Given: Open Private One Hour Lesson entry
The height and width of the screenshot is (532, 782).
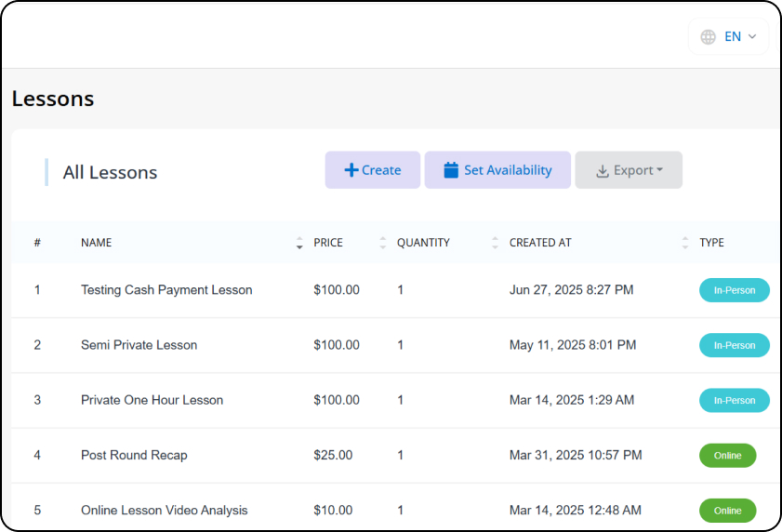Looking at the screenshot, I should click(x=152, y=400).
